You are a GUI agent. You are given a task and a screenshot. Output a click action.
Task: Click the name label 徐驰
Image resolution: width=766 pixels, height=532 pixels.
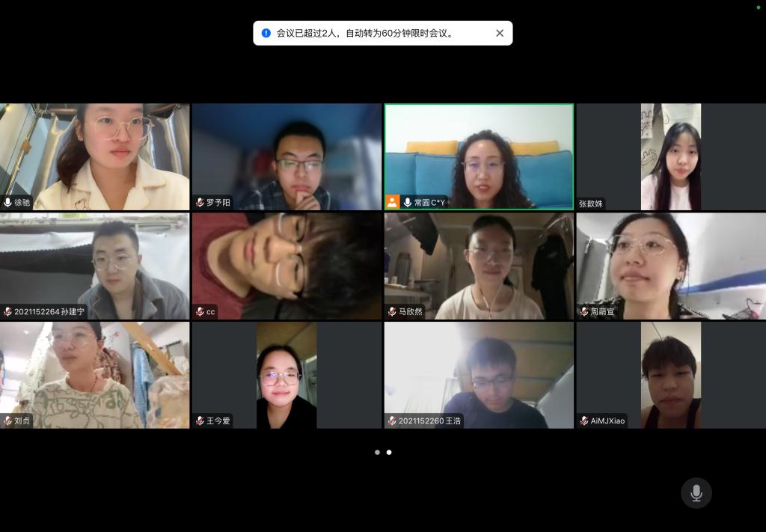22,202
